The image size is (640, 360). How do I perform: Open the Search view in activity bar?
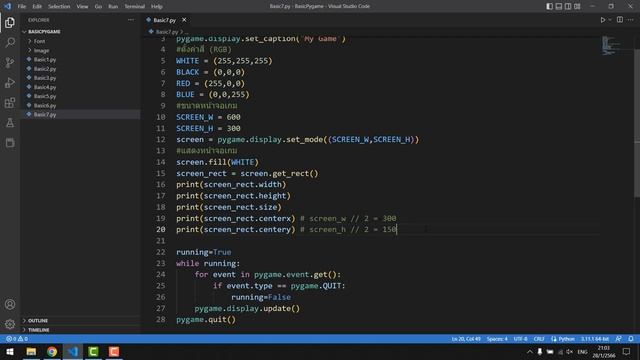[10, 42]
